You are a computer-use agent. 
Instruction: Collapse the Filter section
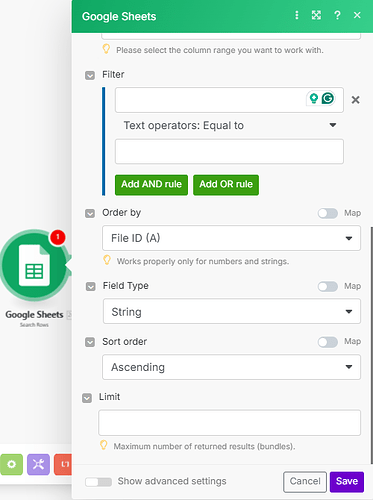point(90,75)
